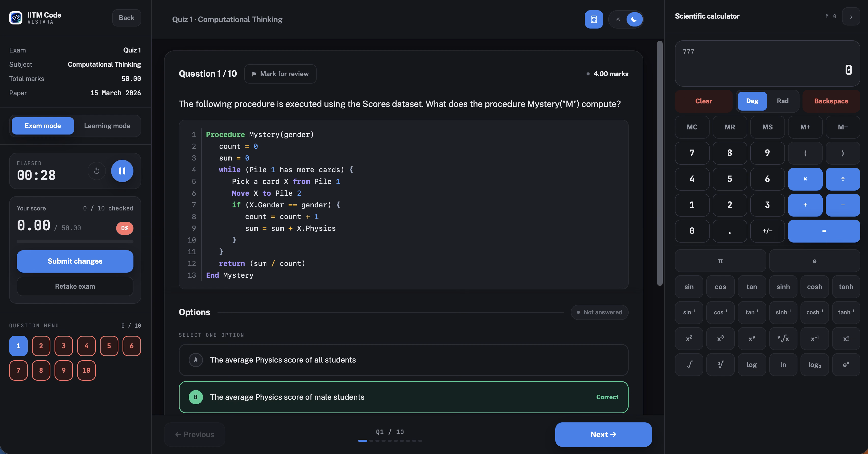
Task: Click the disabled Previous button
Action: [x=194, y=434]
